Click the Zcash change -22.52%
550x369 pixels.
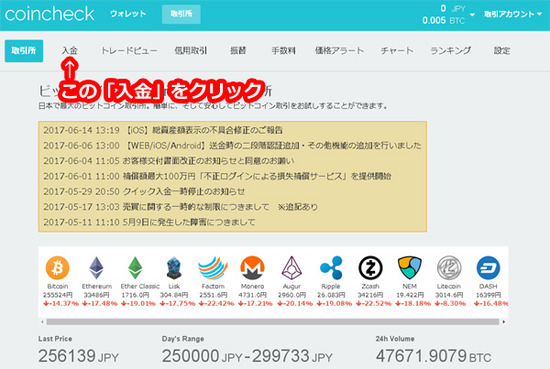click(x=374, y=303)
